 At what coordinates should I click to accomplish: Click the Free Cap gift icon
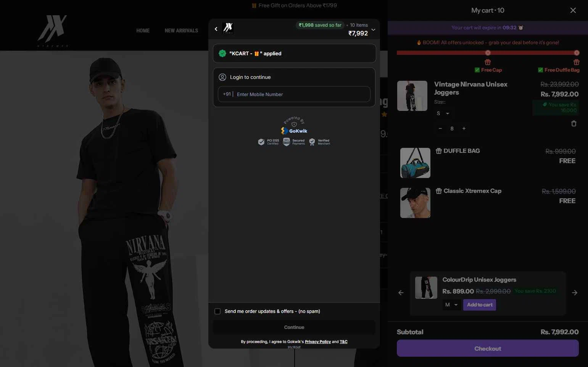point(488,62)
